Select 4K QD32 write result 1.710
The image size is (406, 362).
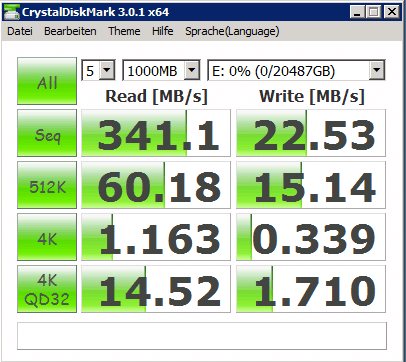click(311, 289)
